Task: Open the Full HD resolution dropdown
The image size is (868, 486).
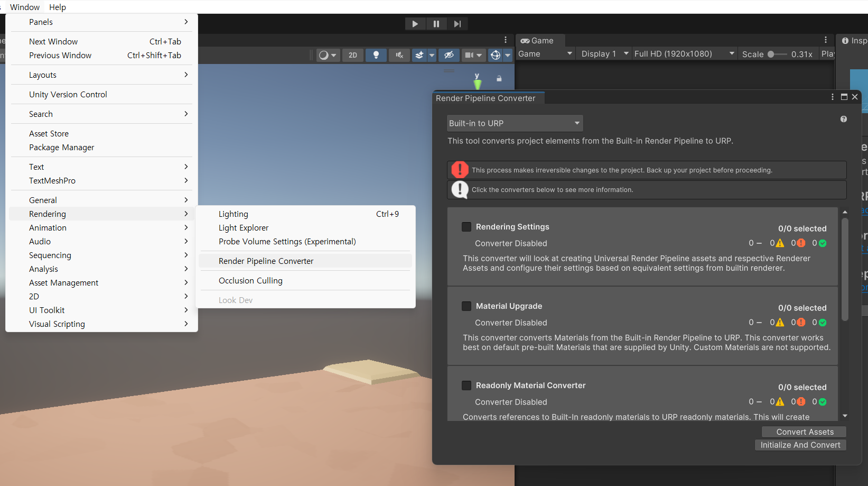Action: click(x=684, y=54)
